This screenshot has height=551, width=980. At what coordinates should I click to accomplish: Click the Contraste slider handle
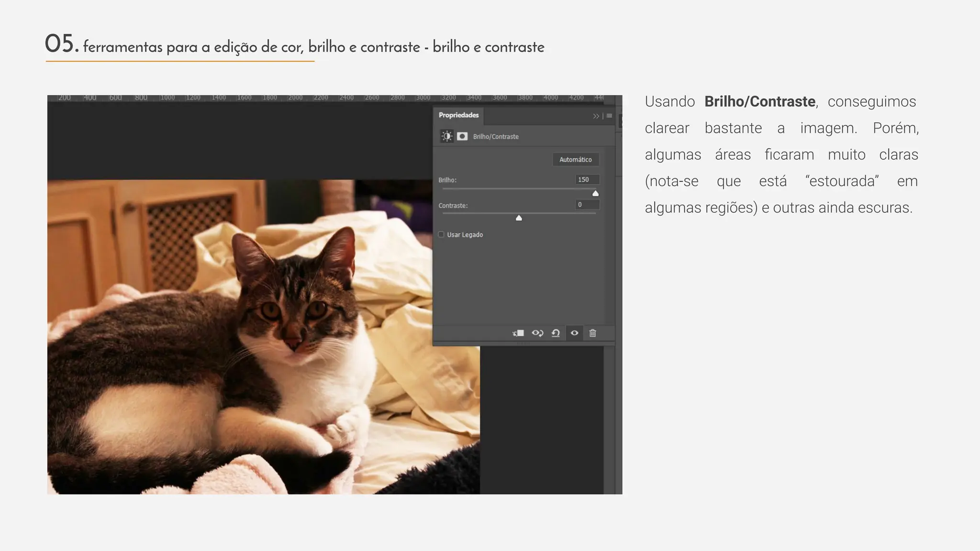[x=519, y=218]
